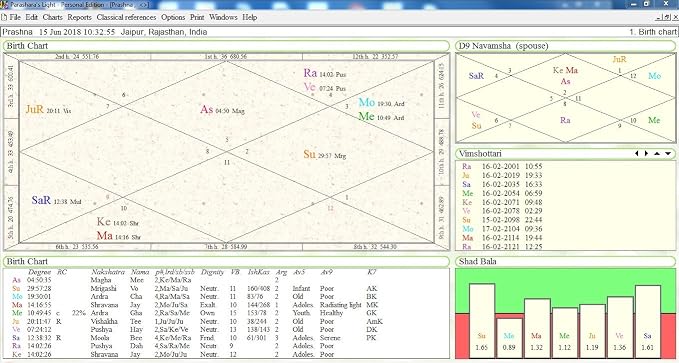Select the Me 16-02-2054 dasha row

point(502,193)
